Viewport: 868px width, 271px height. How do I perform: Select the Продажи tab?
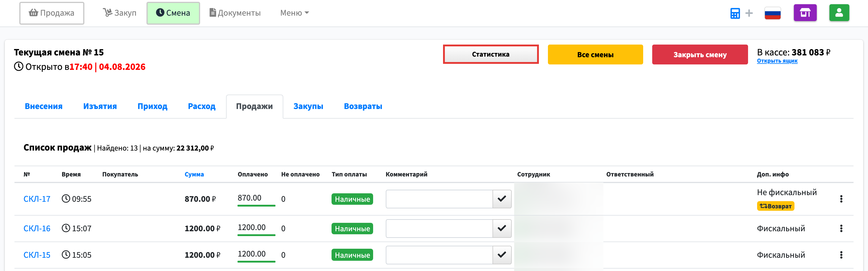254,106
